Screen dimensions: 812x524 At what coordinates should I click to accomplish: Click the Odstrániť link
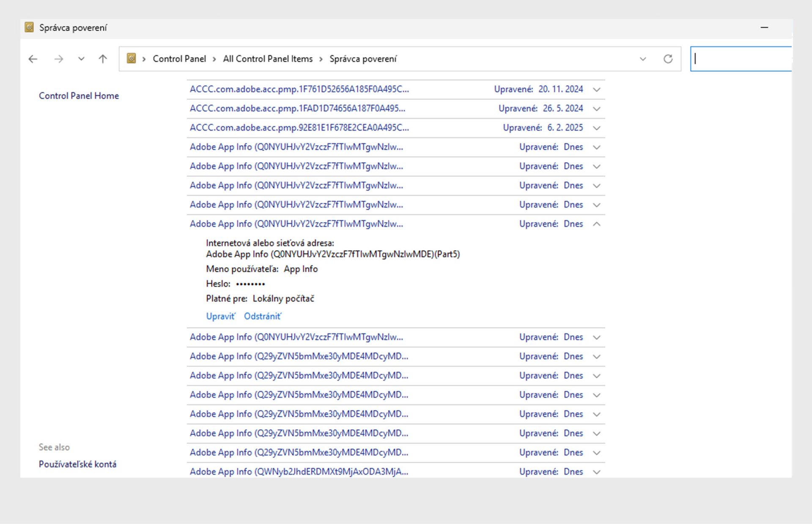(x=262, y=317)
